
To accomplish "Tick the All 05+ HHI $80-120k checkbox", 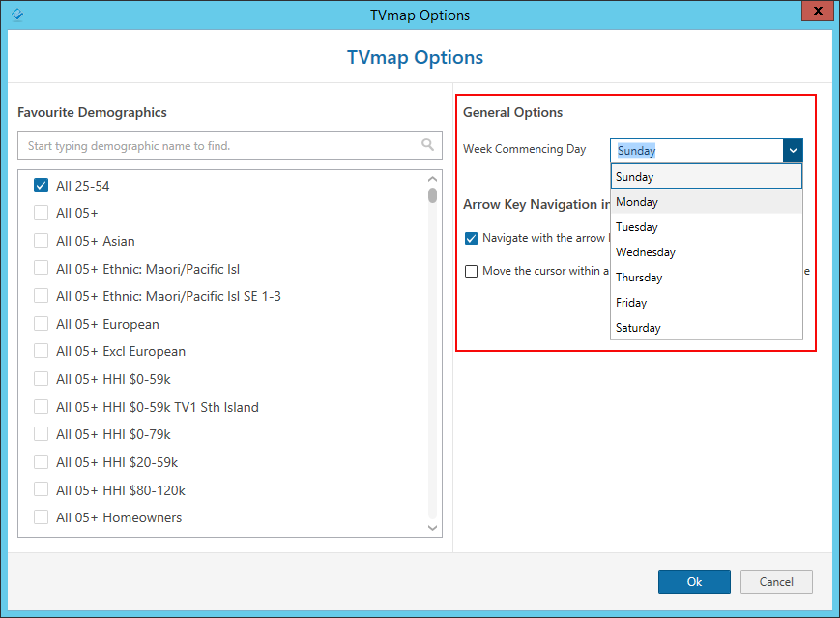I will click(x=41, y=490).
